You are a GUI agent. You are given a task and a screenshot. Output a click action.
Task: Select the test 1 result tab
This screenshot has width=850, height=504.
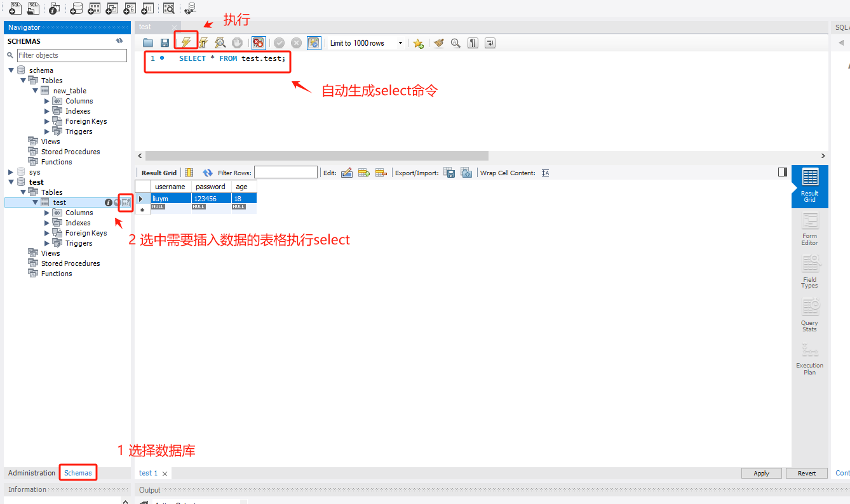(148, 473)
